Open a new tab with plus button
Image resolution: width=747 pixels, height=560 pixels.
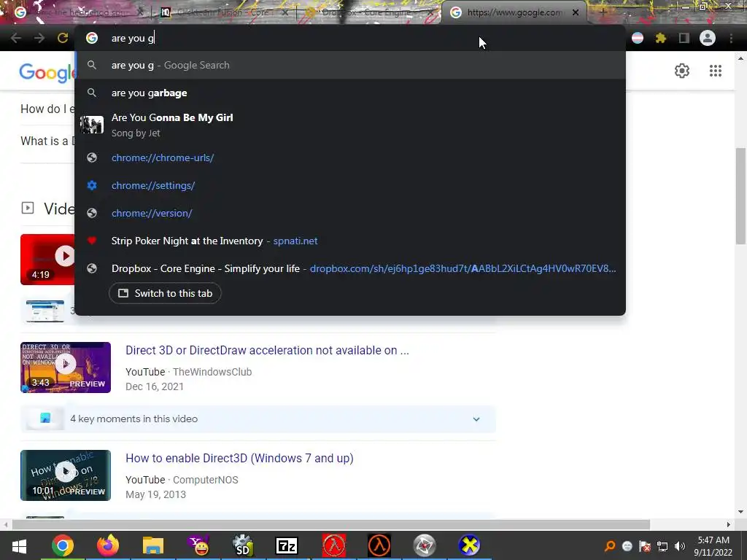pos(603,12)
